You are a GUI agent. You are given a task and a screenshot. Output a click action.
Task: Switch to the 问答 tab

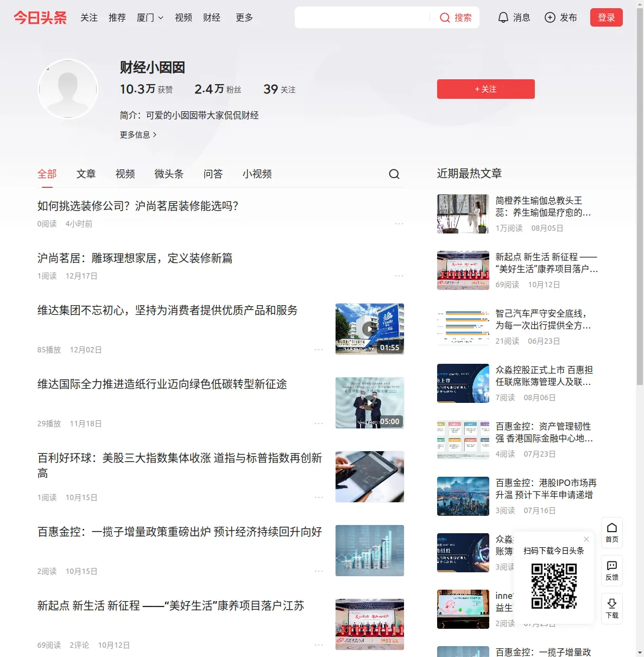[x=213, y=174]
